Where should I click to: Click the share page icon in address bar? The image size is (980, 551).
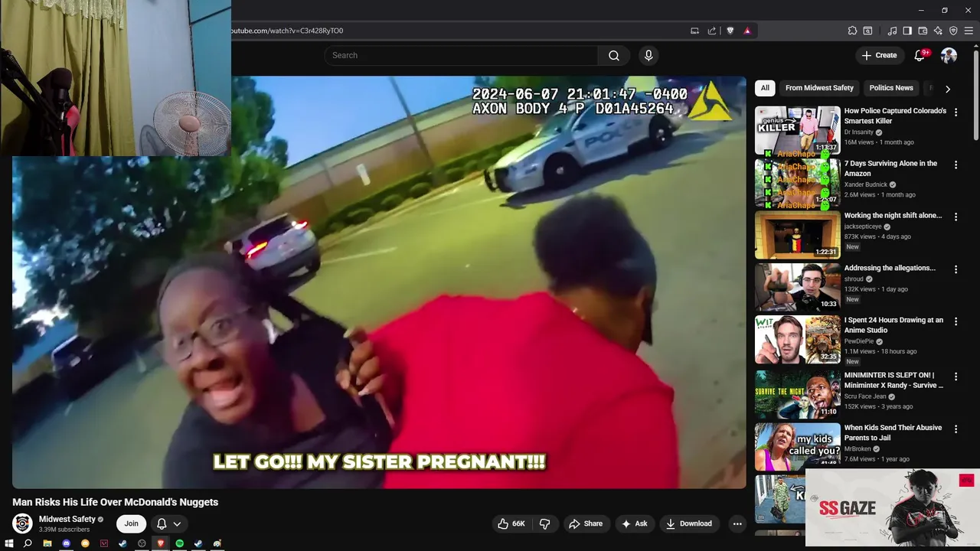tap(712, 31)
